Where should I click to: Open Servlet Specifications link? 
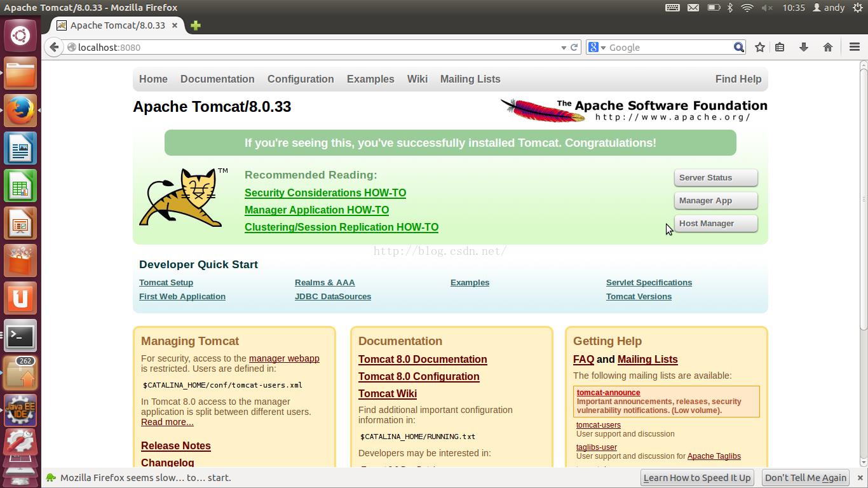click(x=649, y=282)
